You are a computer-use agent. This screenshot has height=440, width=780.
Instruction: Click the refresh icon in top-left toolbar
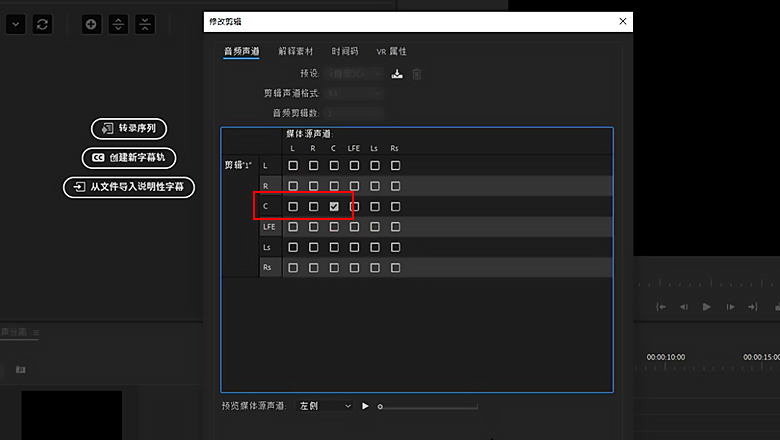pos(42,24)
